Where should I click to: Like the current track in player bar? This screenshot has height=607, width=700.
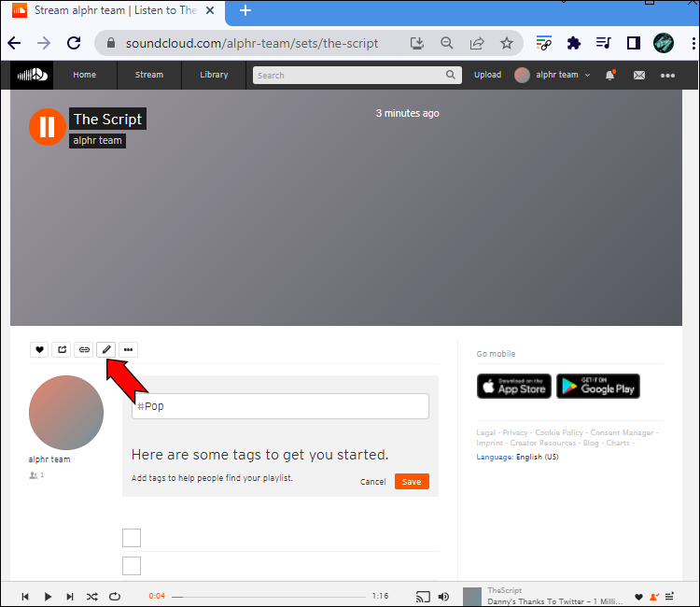pos(638,597)
